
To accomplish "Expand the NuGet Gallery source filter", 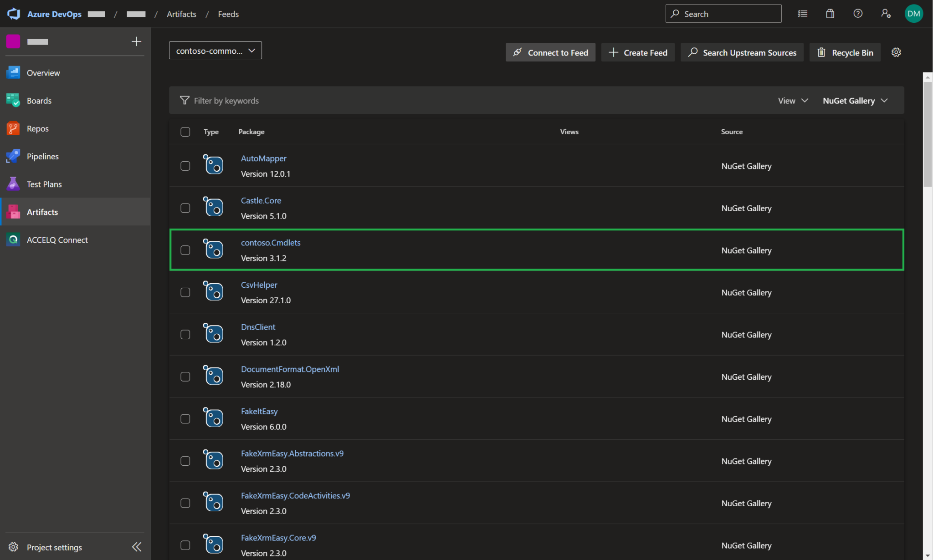I will click(855, 101).
